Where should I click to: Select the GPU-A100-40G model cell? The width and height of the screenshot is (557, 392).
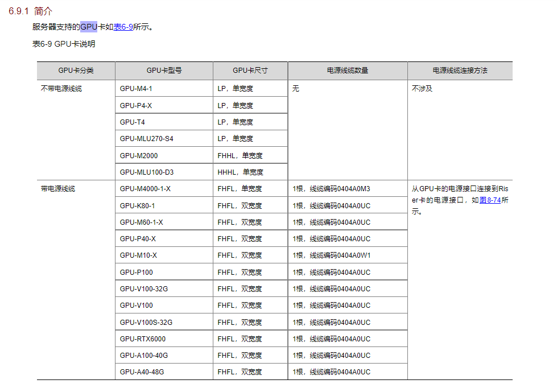click(x=164, y=356)
